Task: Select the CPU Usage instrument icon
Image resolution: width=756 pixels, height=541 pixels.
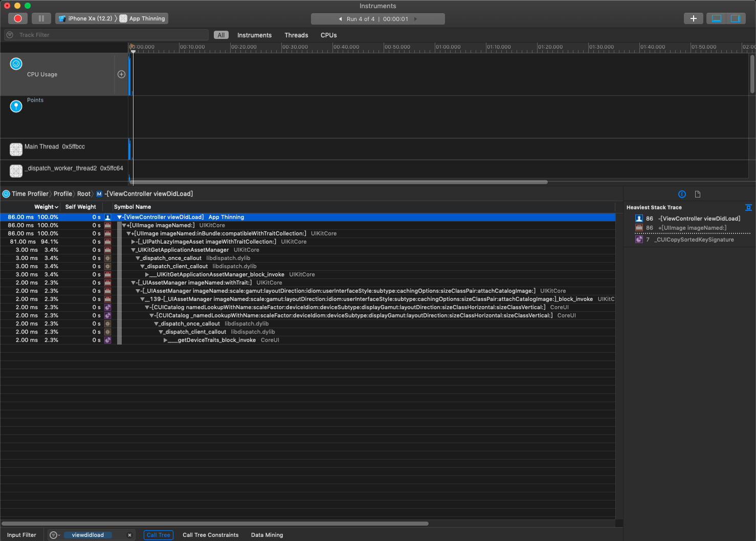Action: click(16, 64)
